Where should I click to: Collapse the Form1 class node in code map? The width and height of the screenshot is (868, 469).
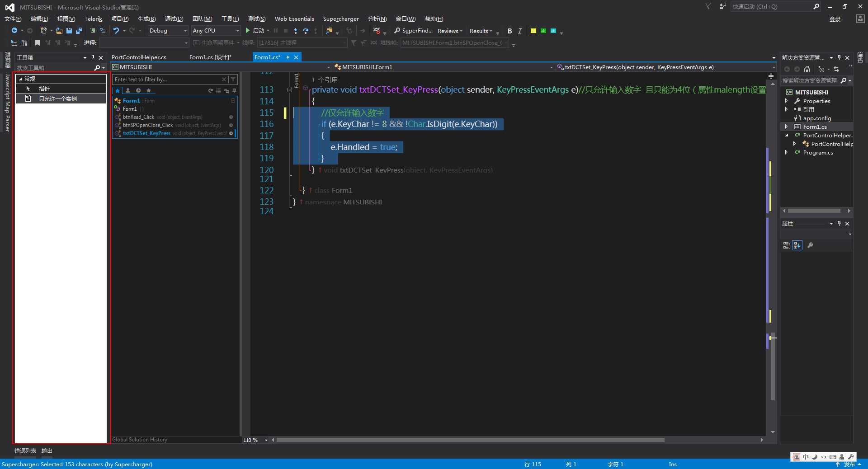233,101
